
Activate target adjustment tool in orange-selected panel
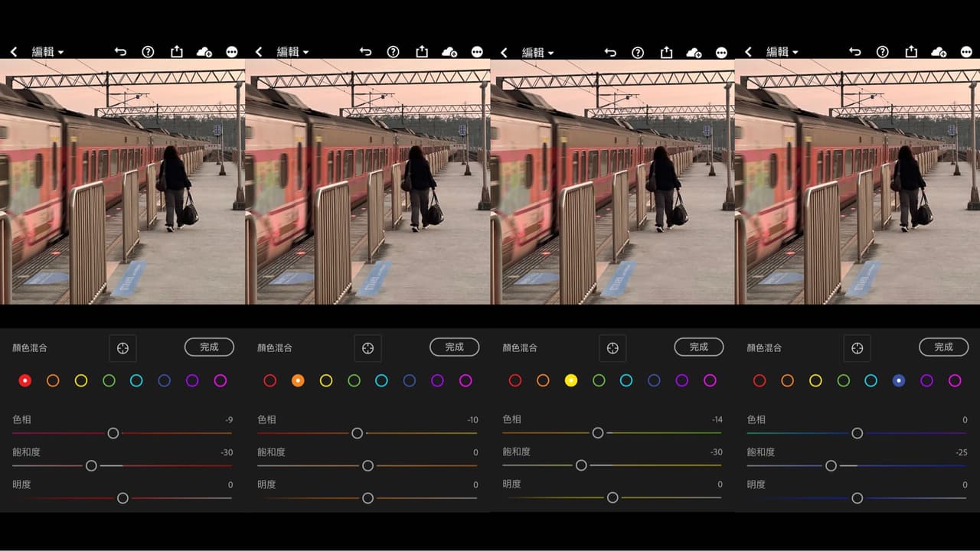point(367,348)
